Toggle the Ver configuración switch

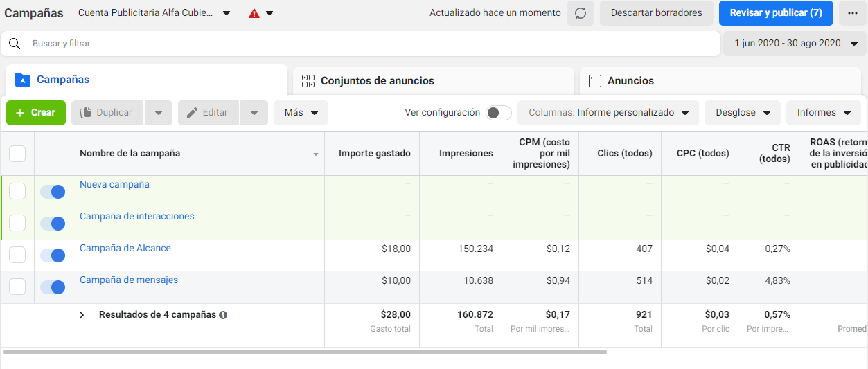click(x=498, y=113)
